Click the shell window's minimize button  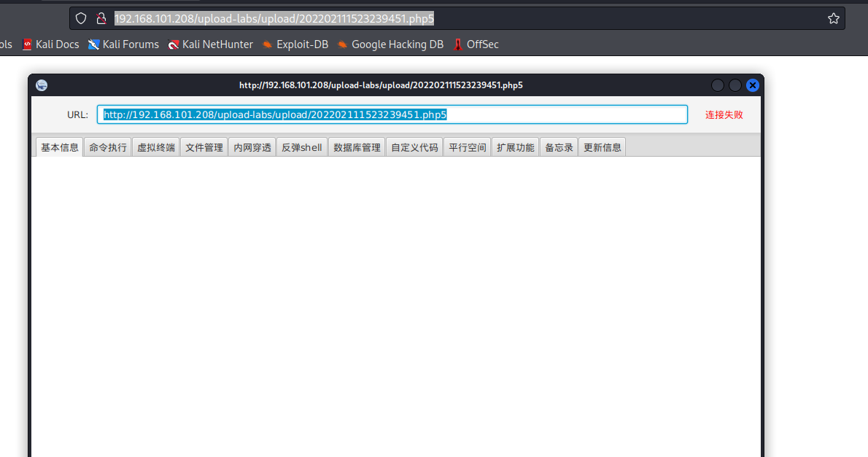pos(718,85)
